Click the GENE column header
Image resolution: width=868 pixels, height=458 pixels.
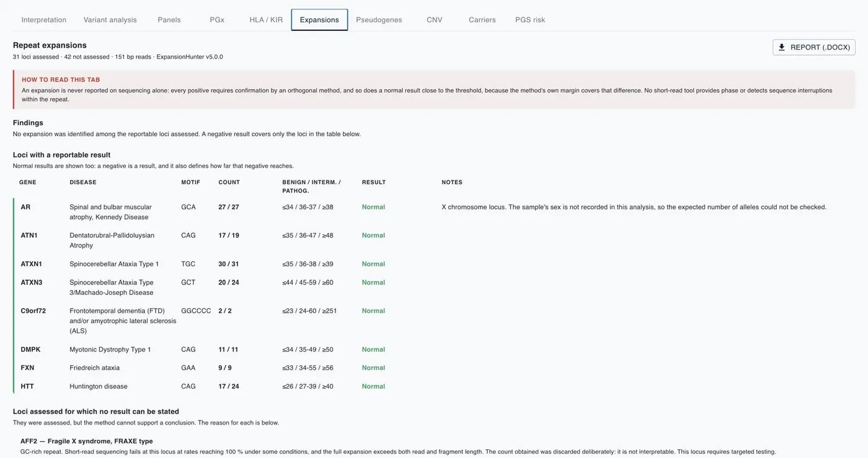pyautogui.click(x=28, y=182)
